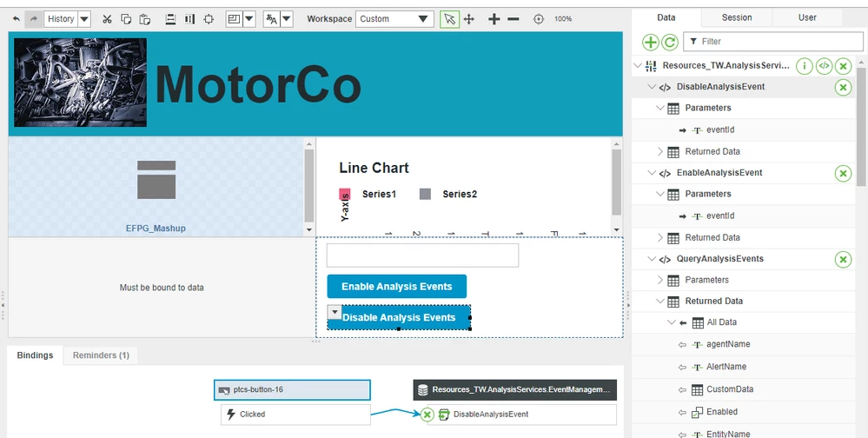Remove the QueryAnalysisEvents service
This screenshot has width=868, height=438.
(x=843, y=259)
